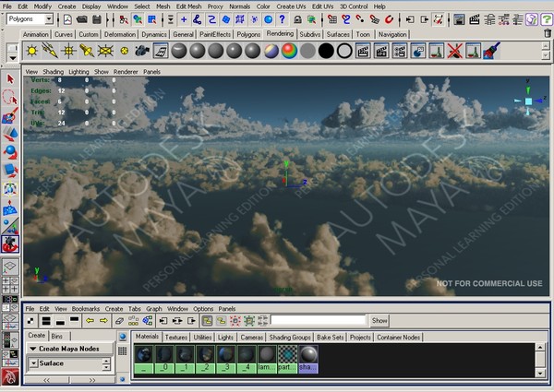Choose the Move tool in toolbox
The height and width of the screenshot is (392, 554).
click(x=10, y=134)
